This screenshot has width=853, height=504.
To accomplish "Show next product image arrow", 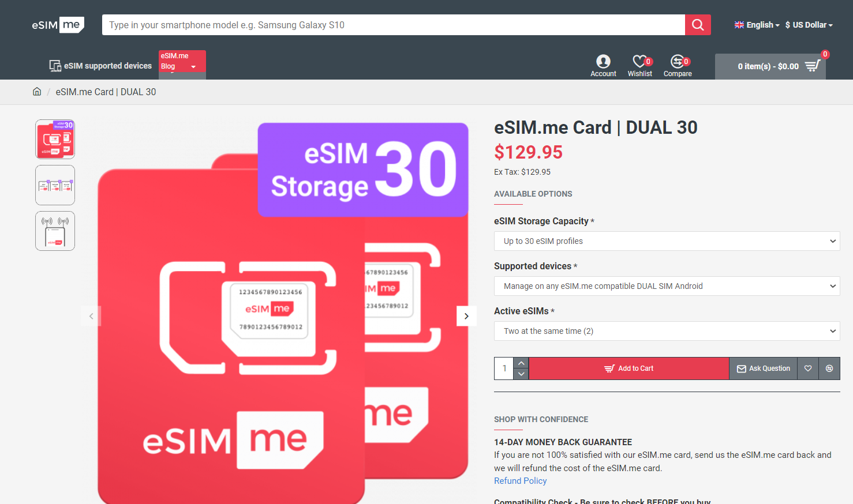I will coord(466,316).
